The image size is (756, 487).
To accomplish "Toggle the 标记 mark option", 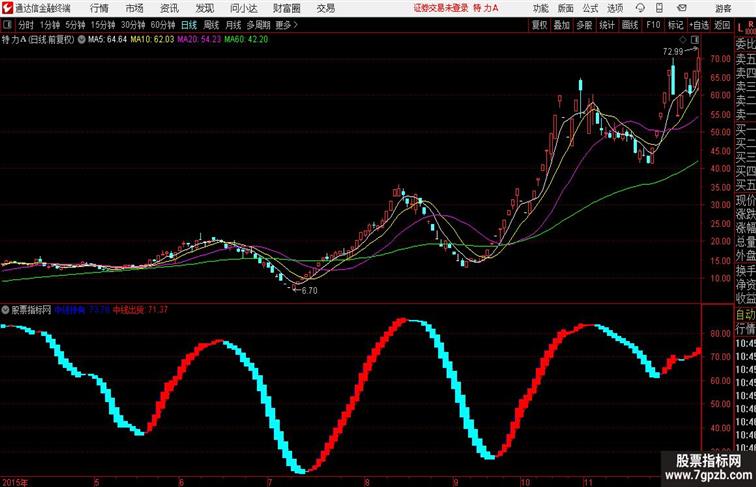I will [675, 25].
